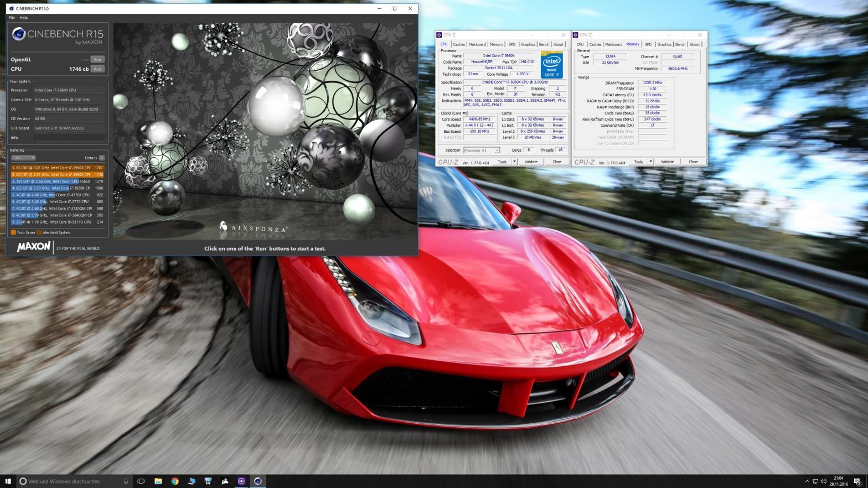The width and height of the screenshot is (868, 488).
Task: Expand Tools arrow in CPU-Z memory window
Action: pyautogui.click(x=650, y=162)
